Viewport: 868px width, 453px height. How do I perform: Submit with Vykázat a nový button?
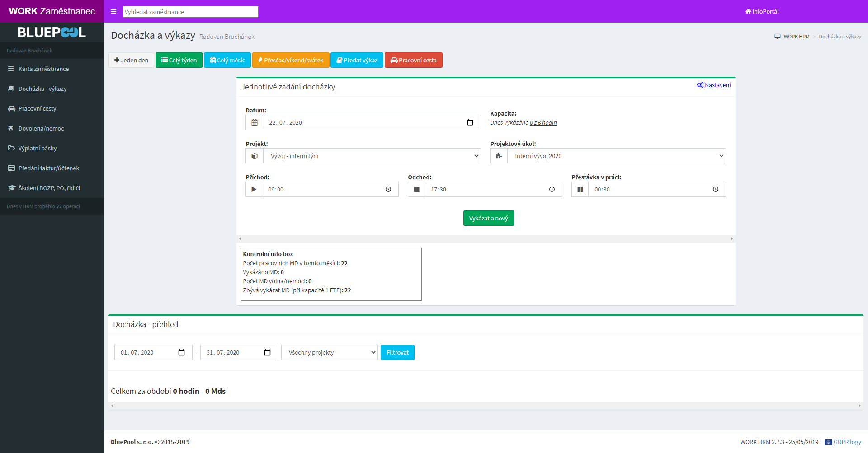click(489, 218)
